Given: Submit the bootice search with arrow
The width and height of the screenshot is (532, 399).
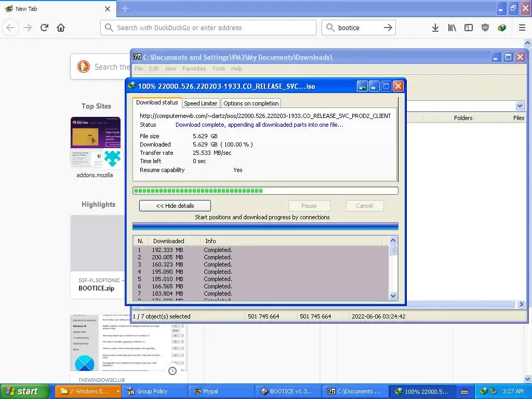Looking at the screenshot, I should tap(388, 28).
